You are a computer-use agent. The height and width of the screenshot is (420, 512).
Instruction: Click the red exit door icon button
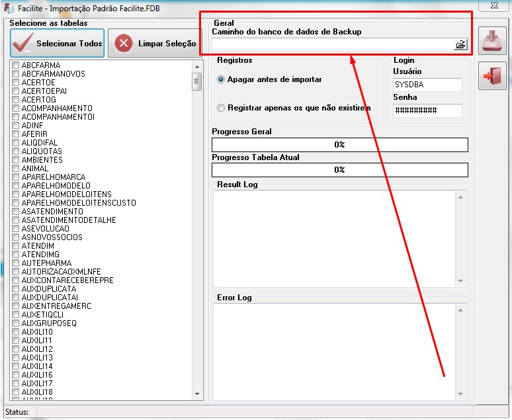(x=492, y=76)
